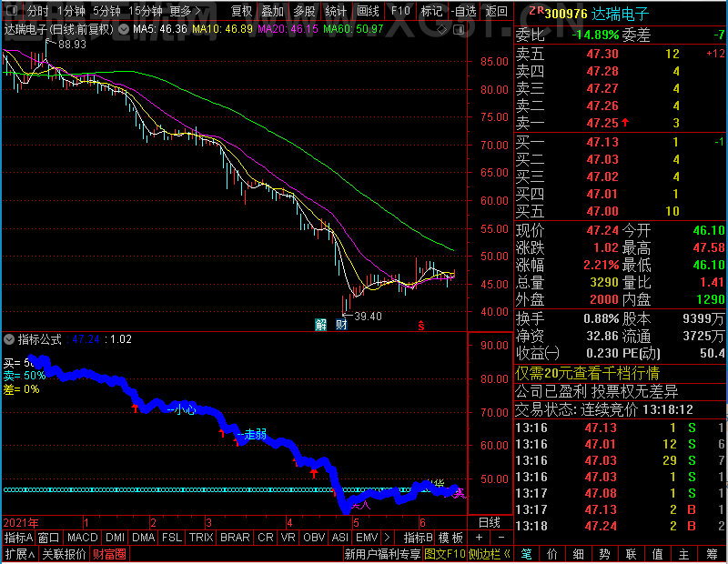This screenshot has height=564, width=728.
Task: Select EMV indicator
Action: [x=368, y=538]
